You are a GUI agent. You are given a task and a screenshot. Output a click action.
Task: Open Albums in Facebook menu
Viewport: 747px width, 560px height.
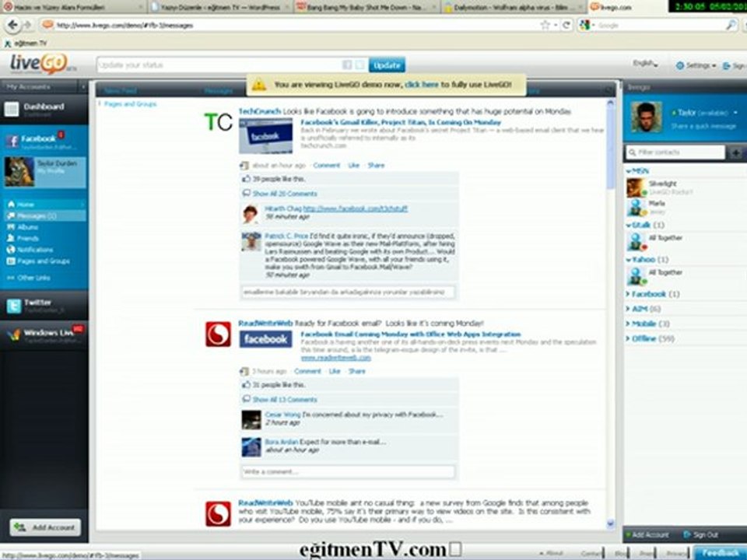(27, 227)
